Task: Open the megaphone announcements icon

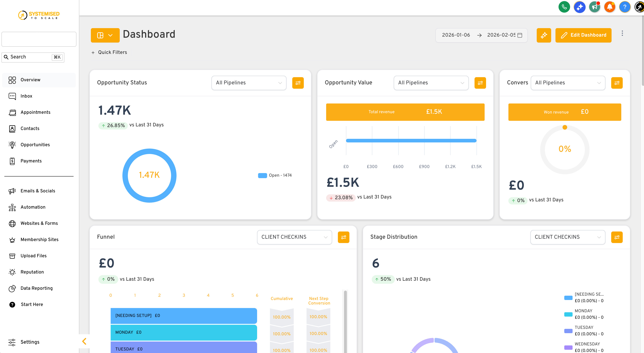Action: pyautogui.click(x=594, y=7)
